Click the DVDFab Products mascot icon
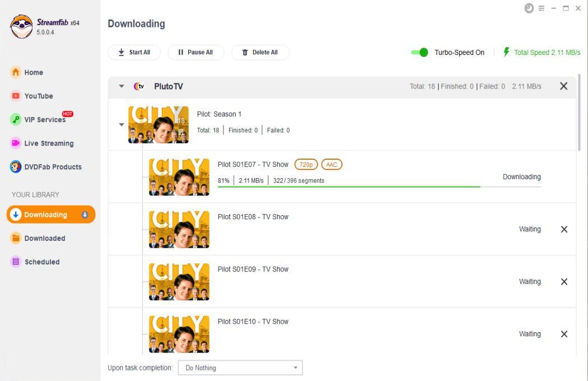The height and width of the screenshot is (381, 588). point(15,166)
